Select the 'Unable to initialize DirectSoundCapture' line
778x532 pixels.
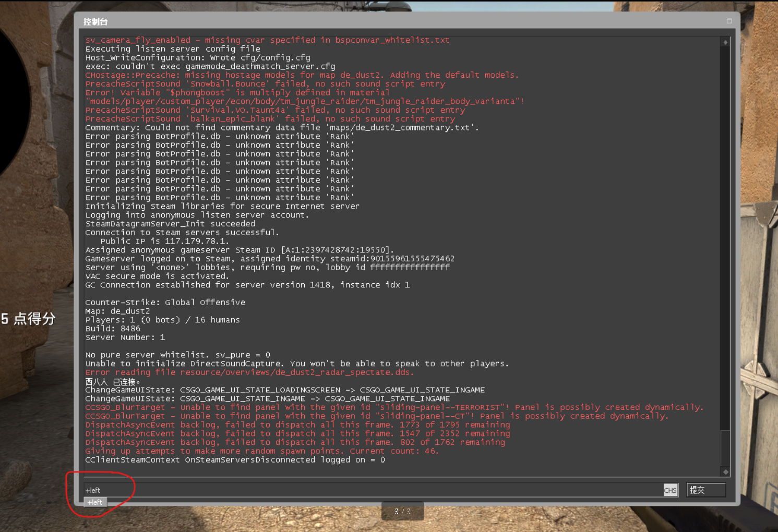point(297,364)
